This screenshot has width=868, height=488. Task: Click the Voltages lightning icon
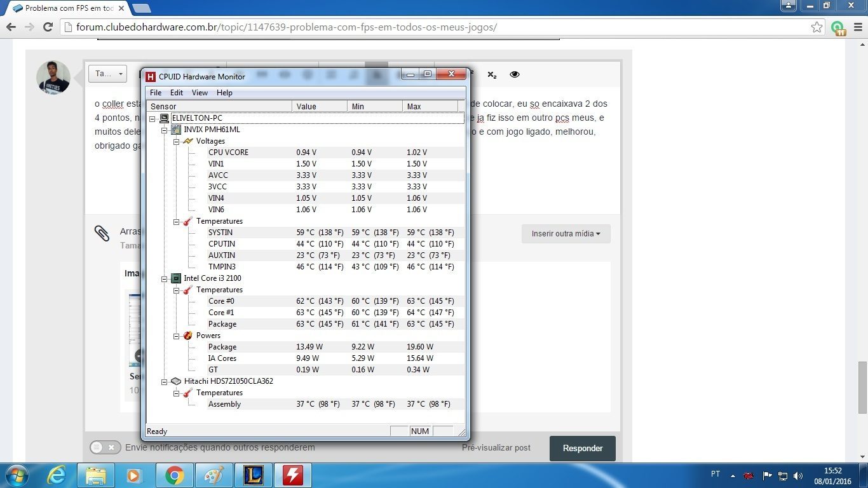(x=188, y=141)
